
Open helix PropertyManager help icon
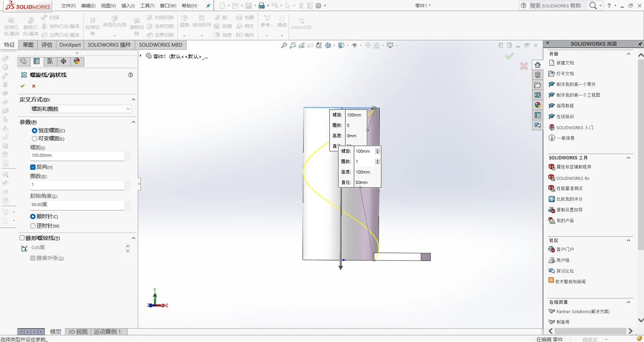130,75
